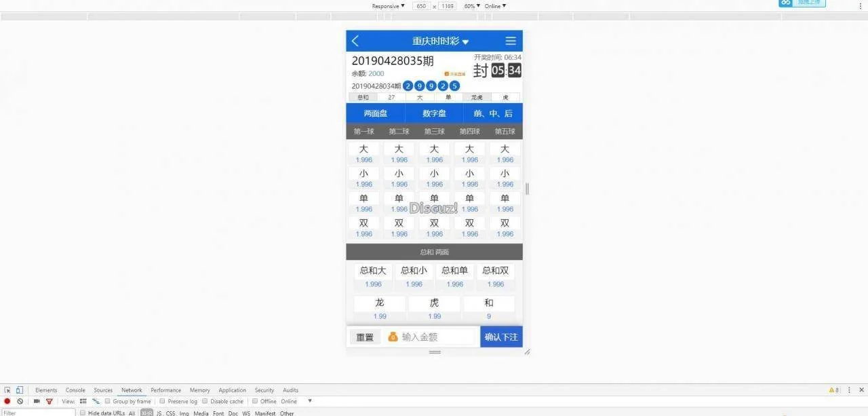Click the 重置 reset button
The width and height of the screenshot is (868, 416).
365,337
